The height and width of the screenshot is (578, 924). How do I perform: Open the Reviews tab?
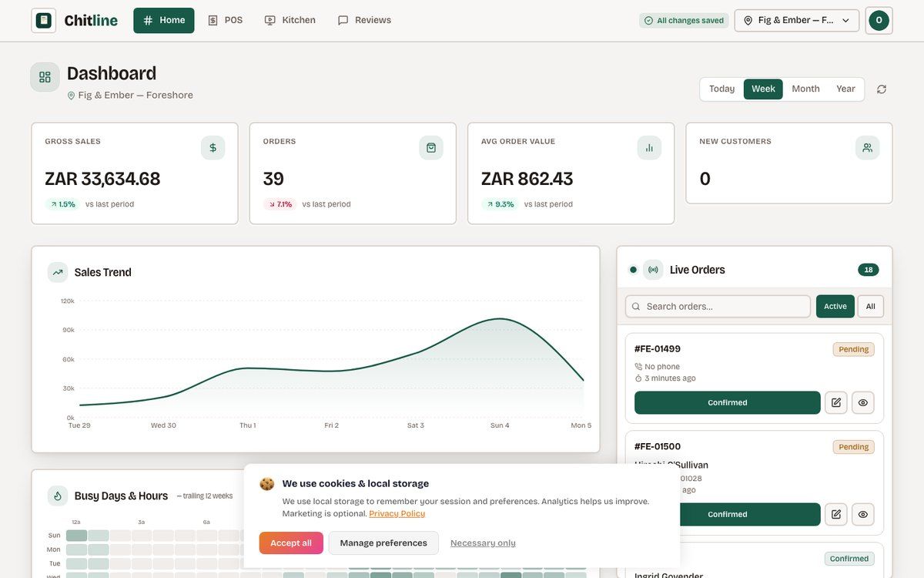pos(365,21)
